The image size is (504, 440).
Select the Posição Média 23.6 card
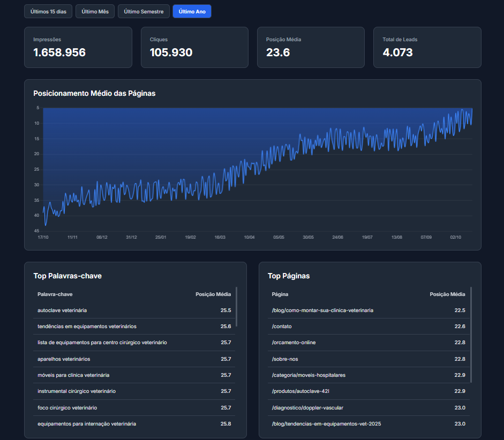pos(311,48)
